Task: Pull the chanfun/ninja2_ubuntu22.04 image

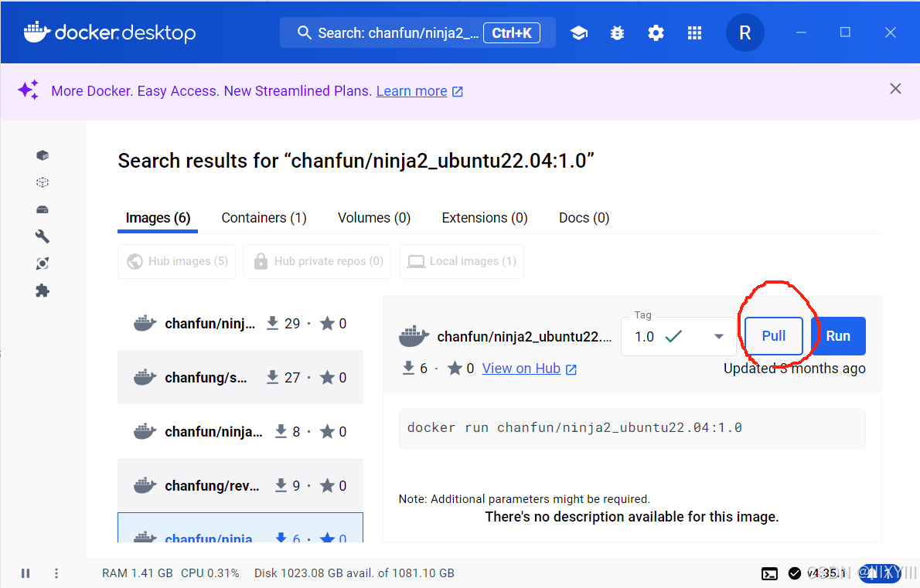Action: pos(772,335)
